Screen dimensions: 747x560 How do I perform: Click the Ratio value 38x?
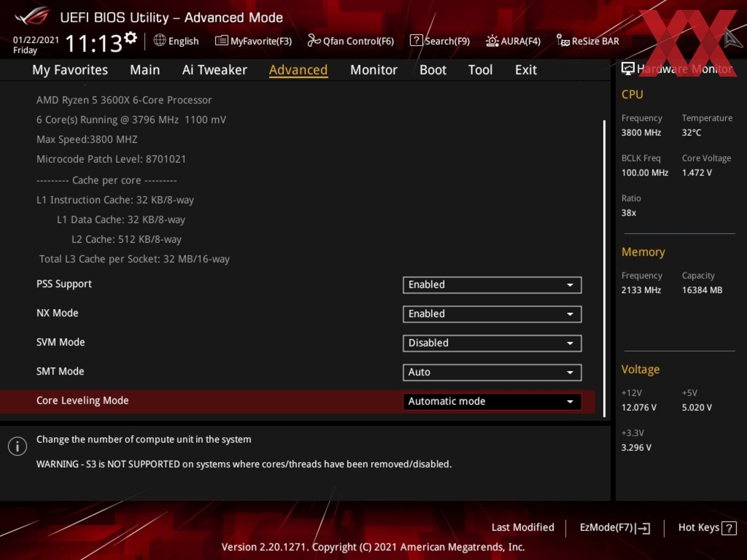(x=629, y=212)
